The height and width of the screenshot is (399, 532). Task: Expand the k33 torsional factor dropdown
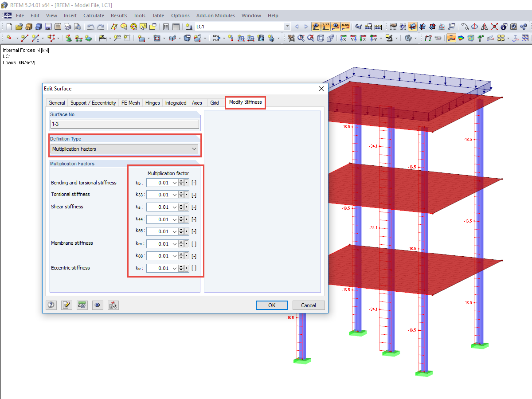[x=175, y=195]
